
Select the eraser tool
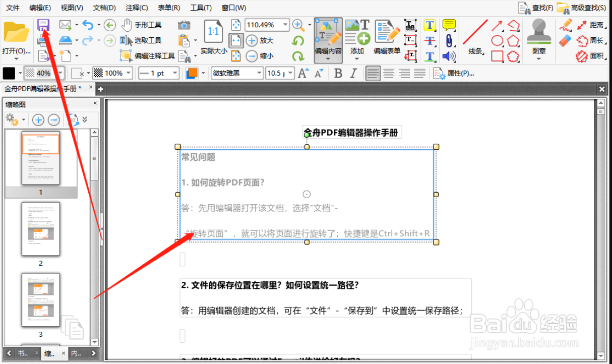[566, 40]
